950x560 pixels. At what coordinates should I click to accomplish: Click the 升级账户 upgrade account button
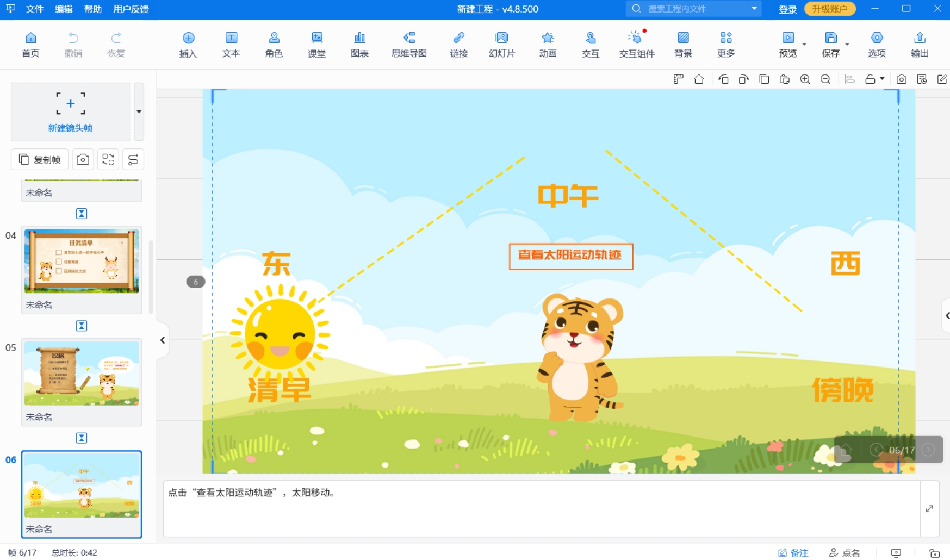click(x=829, y=9)
